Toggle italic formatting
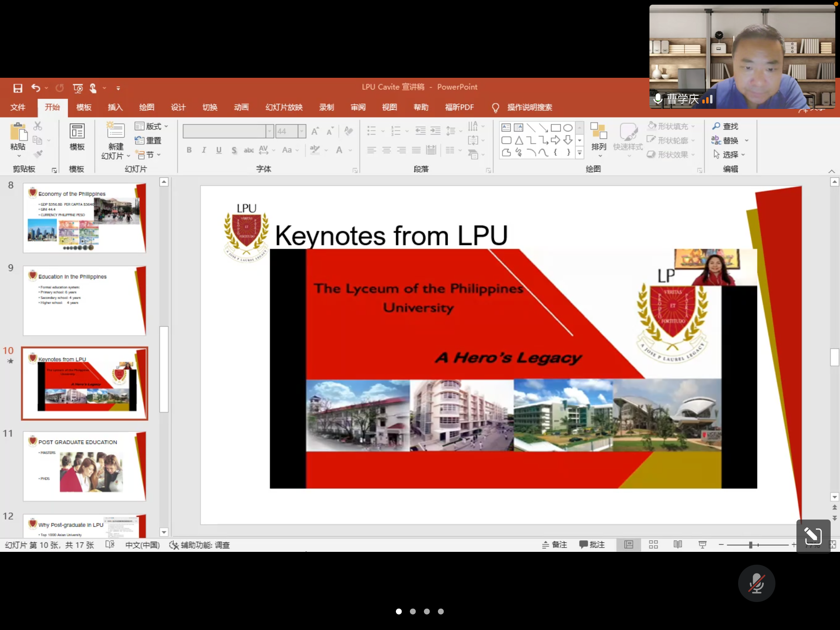Screen dimensions: 840x630 [x=204, y=150]
